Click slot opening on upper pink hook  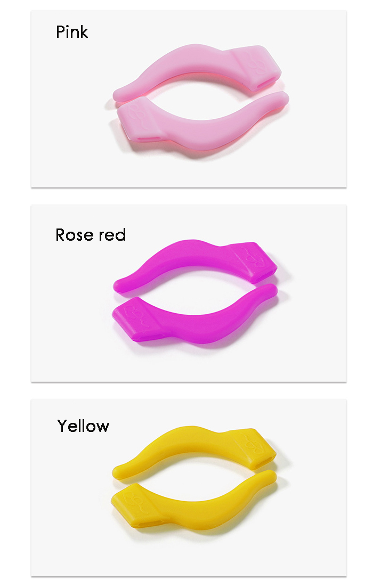pyautogui.click(x=268, y=84)
